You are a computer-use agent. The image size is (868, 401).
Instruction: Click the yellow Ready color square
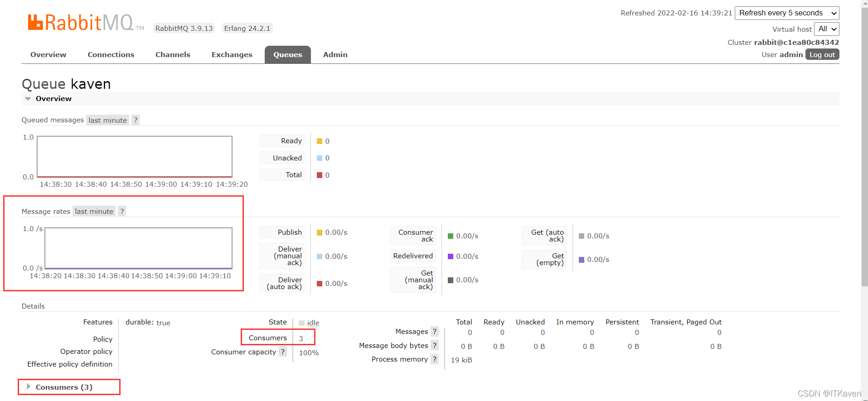(x=320, y=141)
